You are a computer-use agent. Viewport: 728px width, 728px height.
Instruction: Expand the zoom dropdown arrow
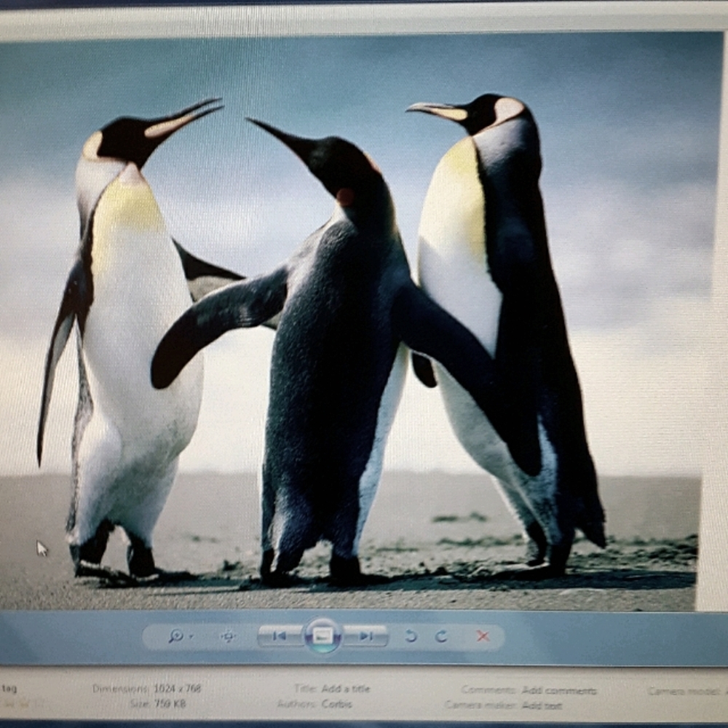(x=191, y=636)
